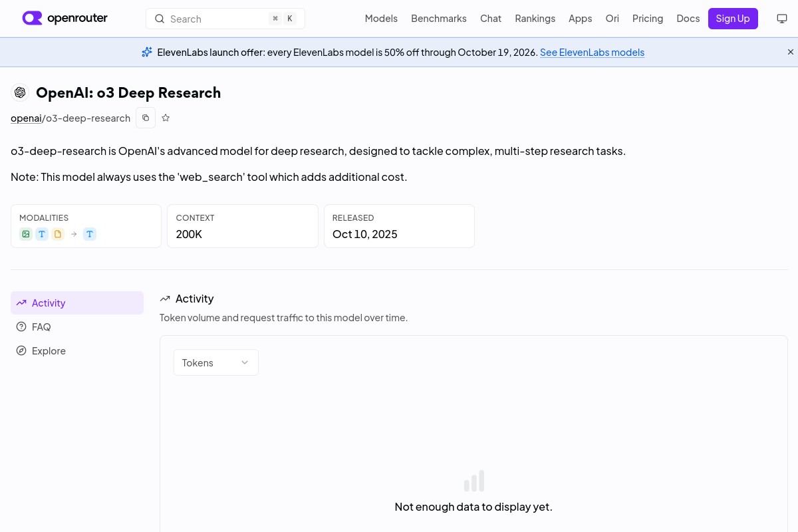Follow the See ElevenLabs models link
This screenshot has width=798, height=532.
(592, 52)
